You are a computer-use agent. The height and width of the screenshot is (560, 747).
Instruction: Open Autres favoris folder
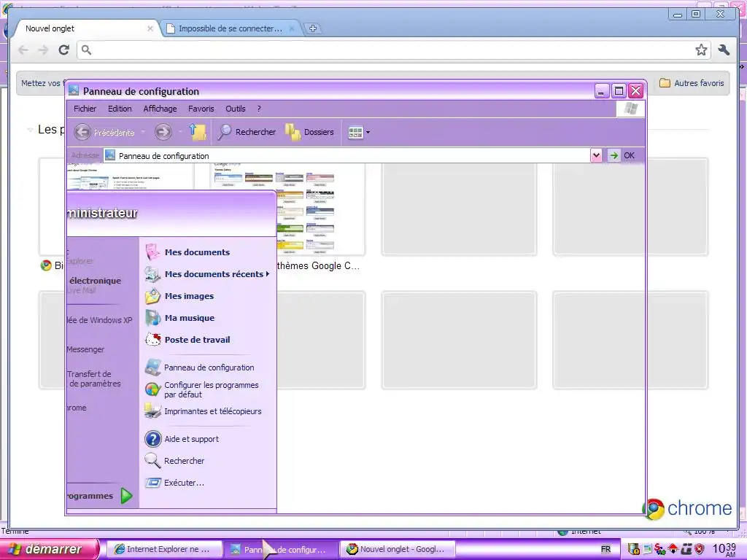click(692, 83)
